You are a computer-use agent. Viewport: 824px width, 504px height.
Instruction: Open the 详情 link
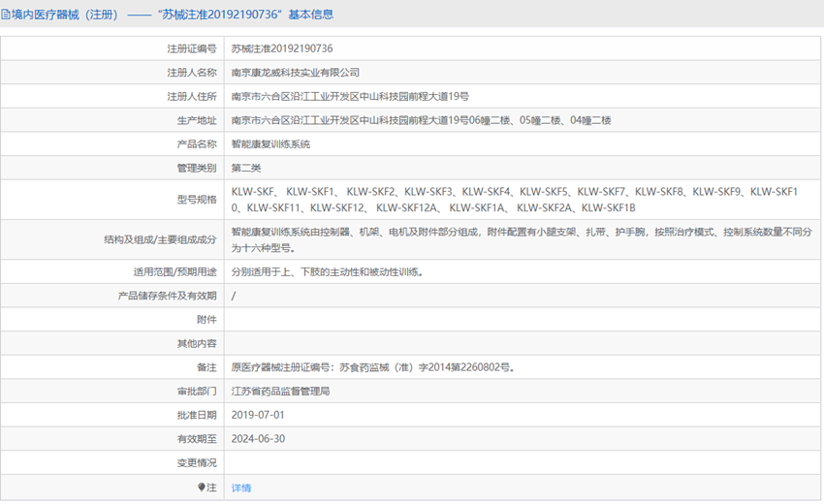coord(241,488)
